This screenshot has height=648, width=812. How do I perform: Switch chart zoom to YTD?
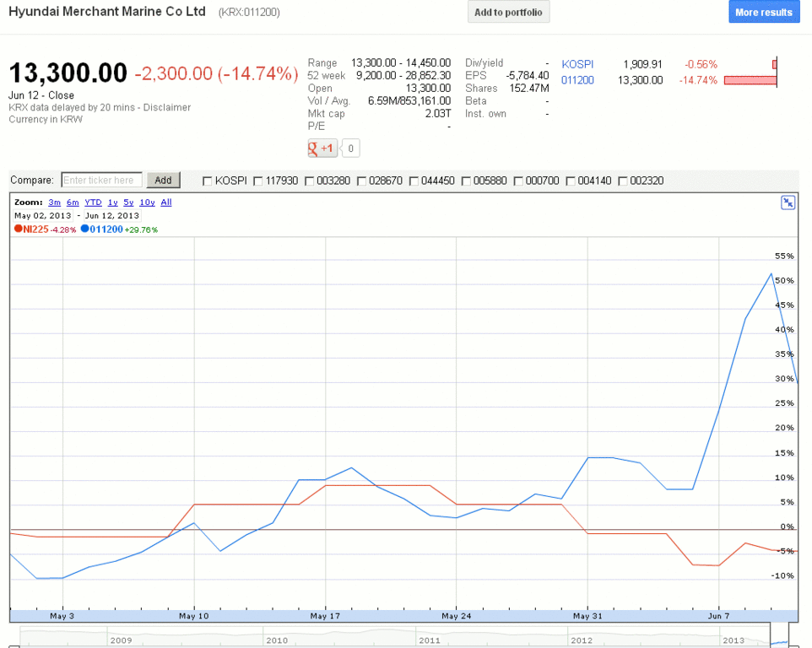tap(93, 202)
